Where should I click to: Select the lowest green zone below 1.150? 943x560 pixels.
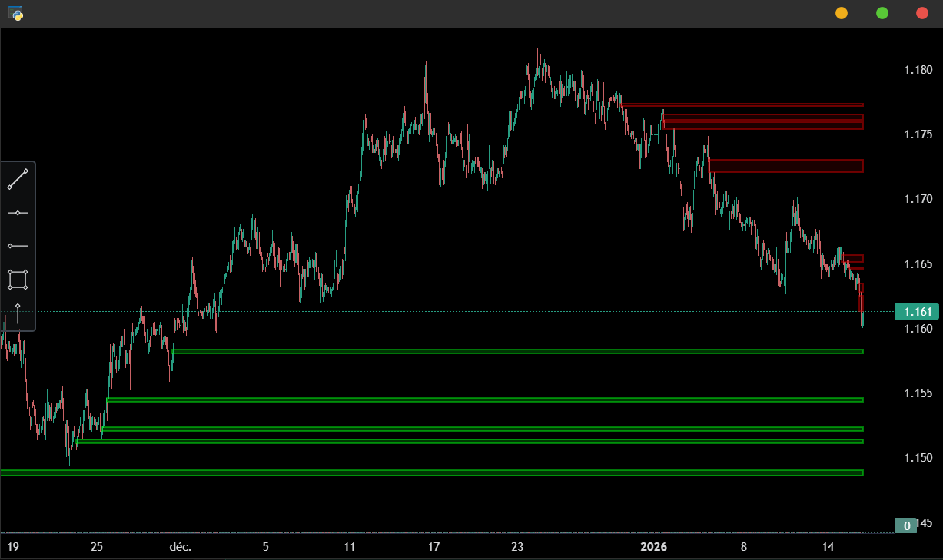click(432, 472)
